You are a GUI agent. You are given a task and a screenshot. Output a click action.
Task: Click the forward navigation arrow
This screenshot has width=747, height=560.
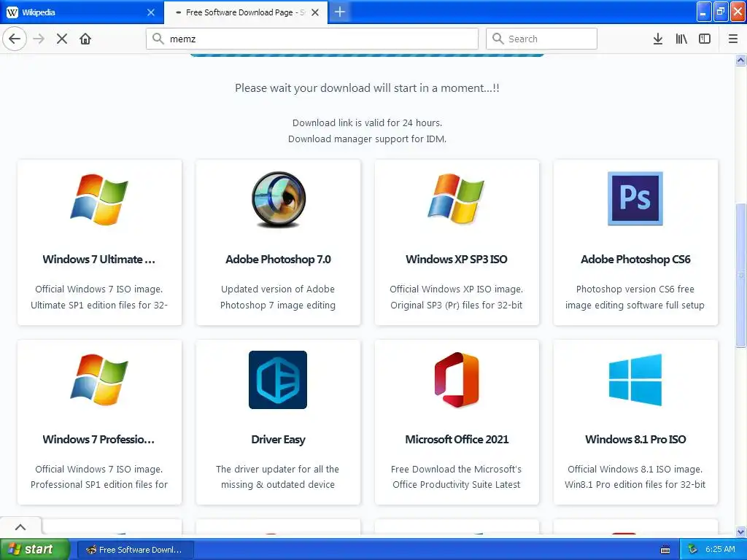point(39,39)
